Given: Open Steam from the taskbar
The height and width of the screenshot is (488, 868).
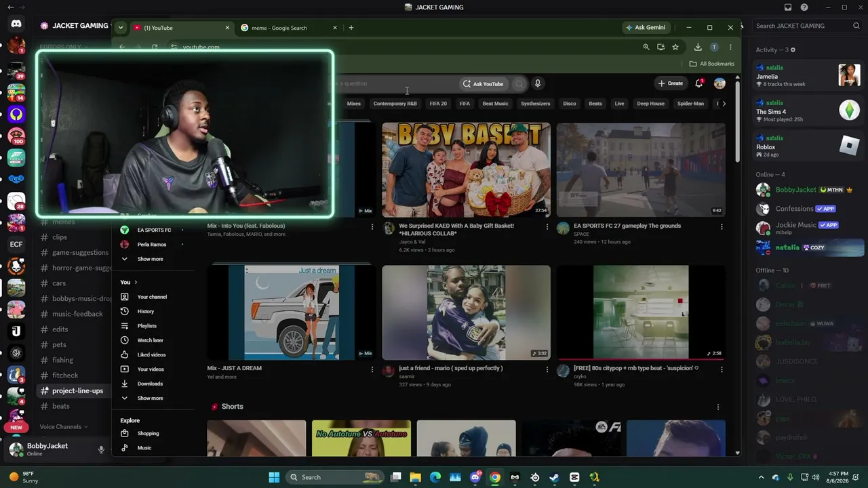Looking at the screenshot, I should pos(554,477).
